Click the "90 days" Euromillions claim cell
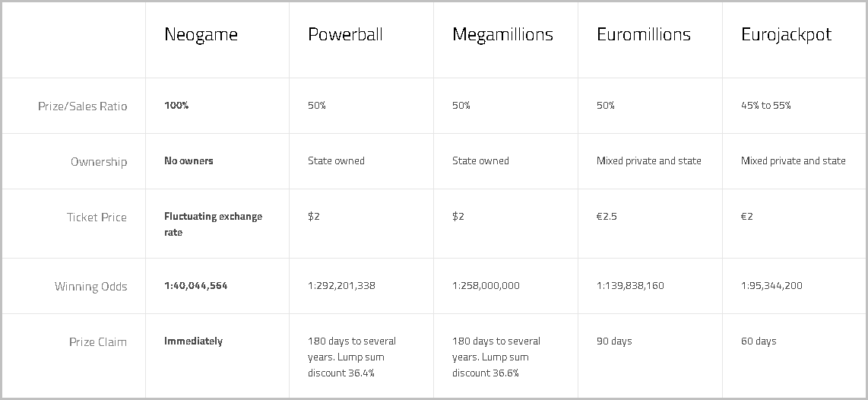 614,341
